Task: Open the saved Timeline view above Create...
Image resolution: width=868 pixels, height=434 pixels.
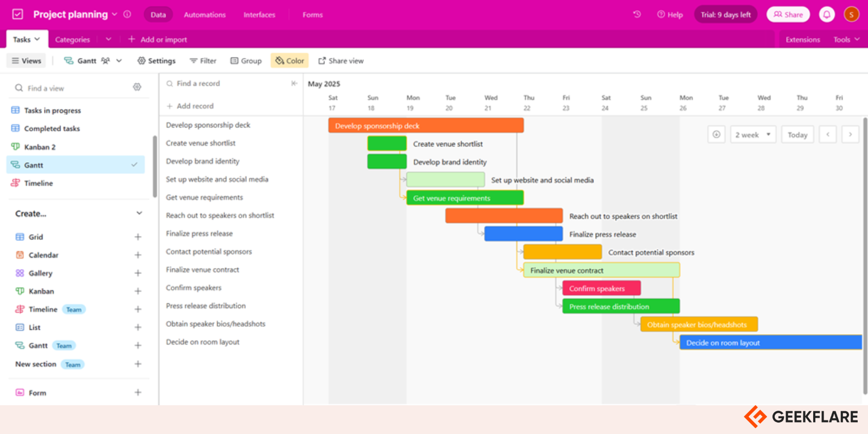Action: pyautogui.click(x=76, y=183)
